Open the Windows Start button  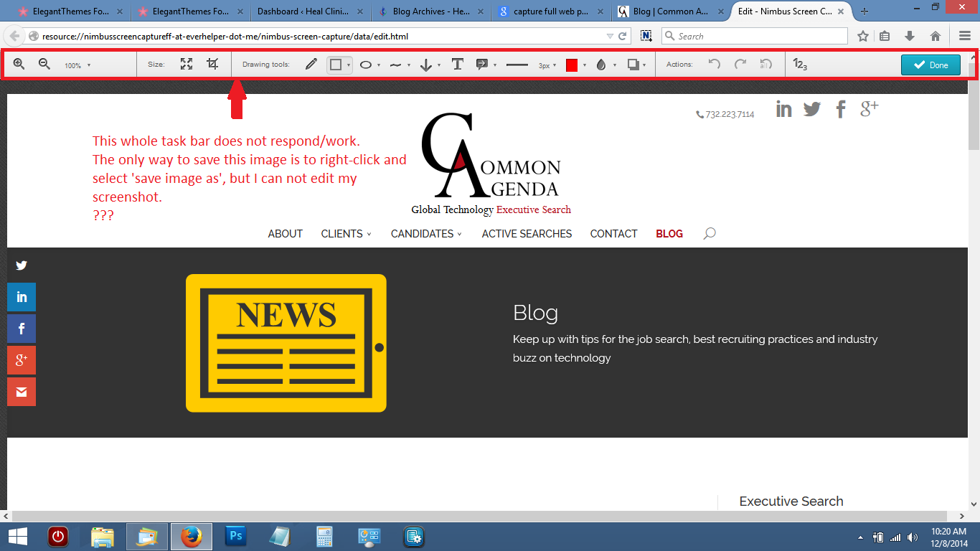(17, 537)
